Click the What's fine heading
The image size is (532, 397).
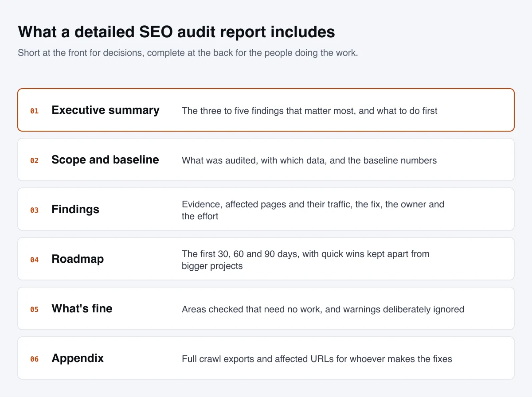click(82, 309)
